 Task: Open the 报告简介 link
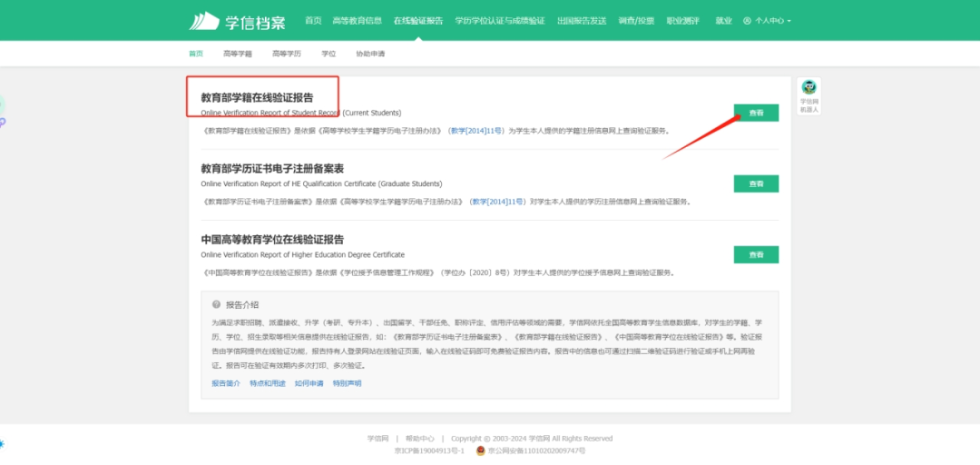coord(226,383)
